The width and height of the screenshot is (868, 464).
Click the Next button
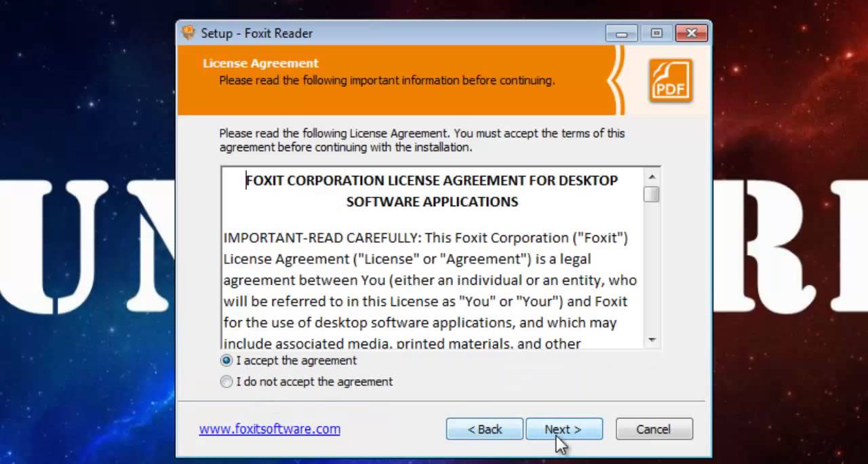pos(564,429)
